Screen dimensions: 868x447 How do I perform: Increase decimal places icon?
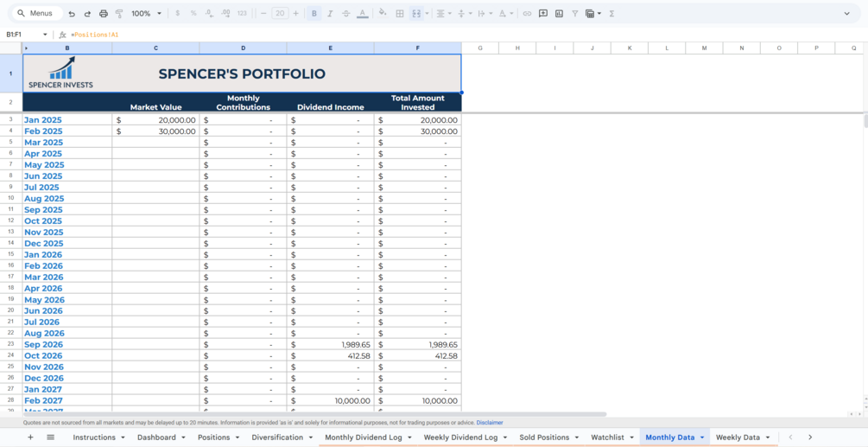tap(225, 13)
